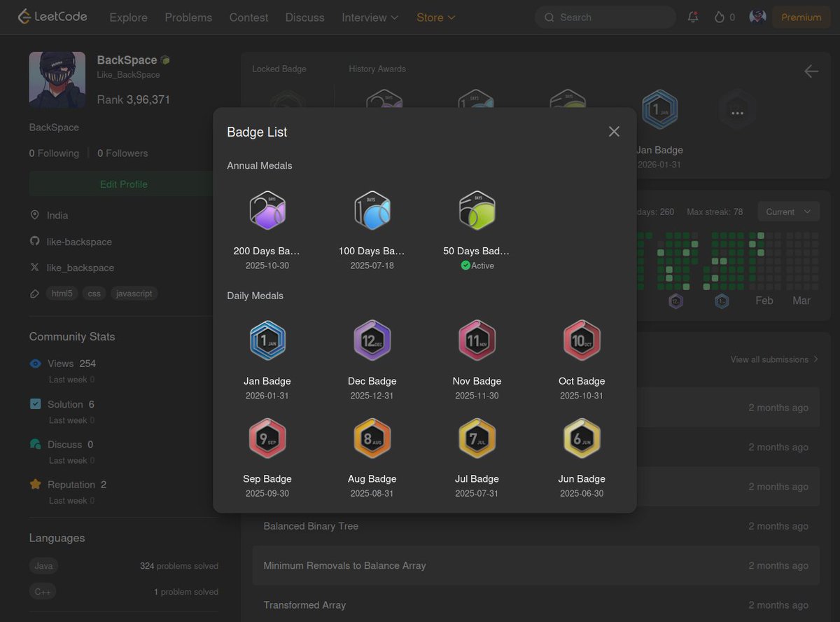Open the like_backspace X profile link
The height and width of the screenshot is (622, 840).
pyautogui.click(x=80, y=268)
